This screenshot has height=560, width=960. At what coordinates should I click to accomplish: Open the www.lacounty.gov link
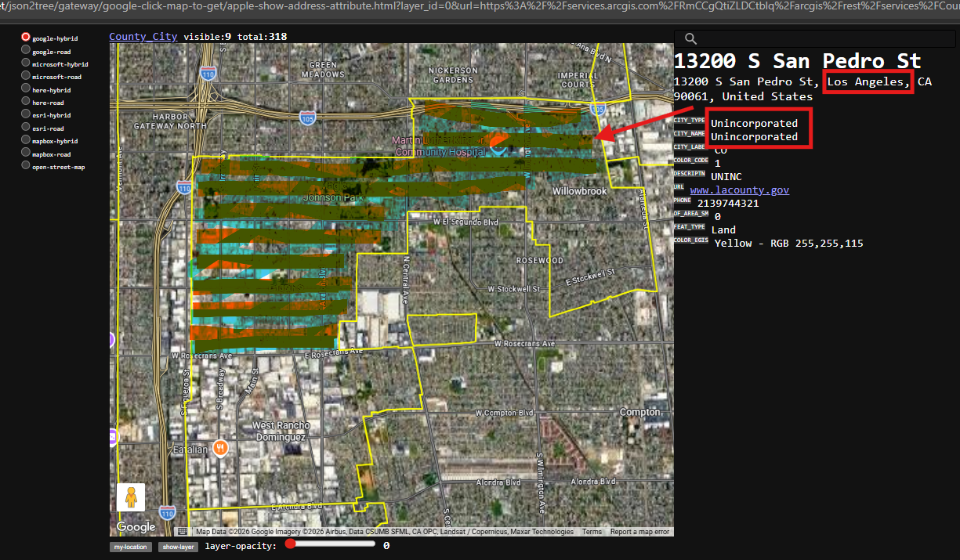click(x=739, y=190)
